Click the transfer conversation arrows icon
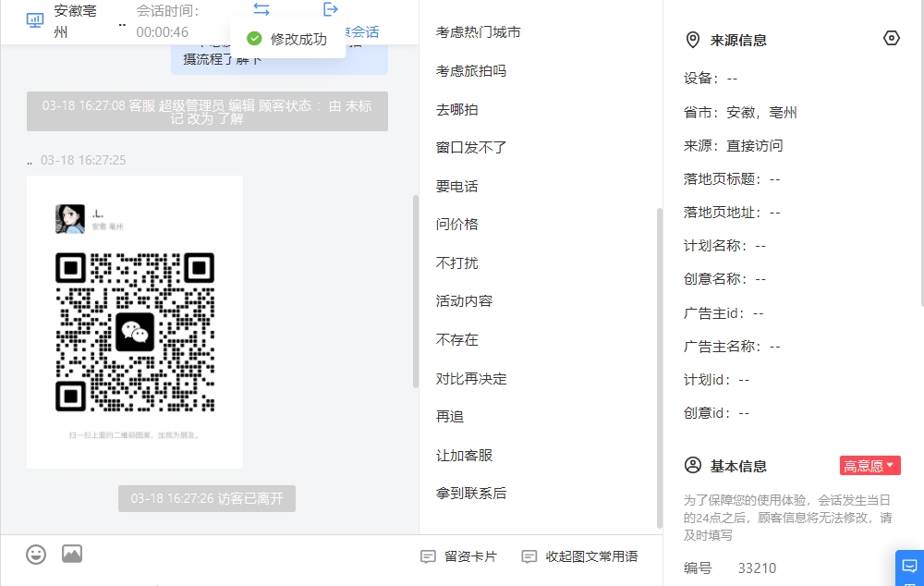 click(261, 9)
